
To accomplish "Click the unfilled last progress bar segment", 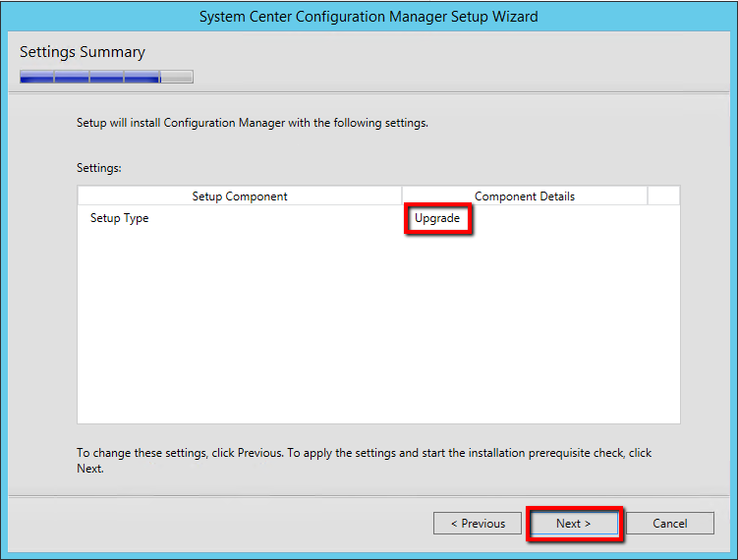I will [x=177, y=77].
